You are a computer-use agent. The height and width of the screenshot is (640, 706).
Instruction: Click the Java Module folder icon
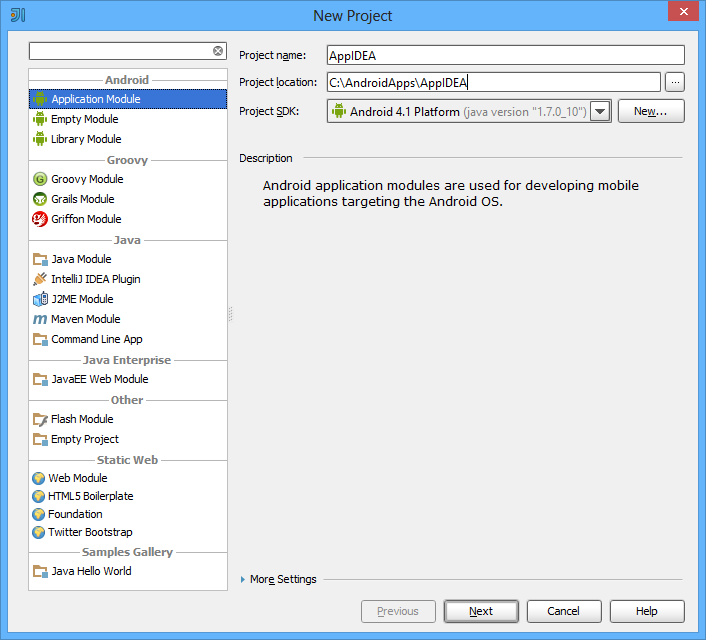pos(40,259)
